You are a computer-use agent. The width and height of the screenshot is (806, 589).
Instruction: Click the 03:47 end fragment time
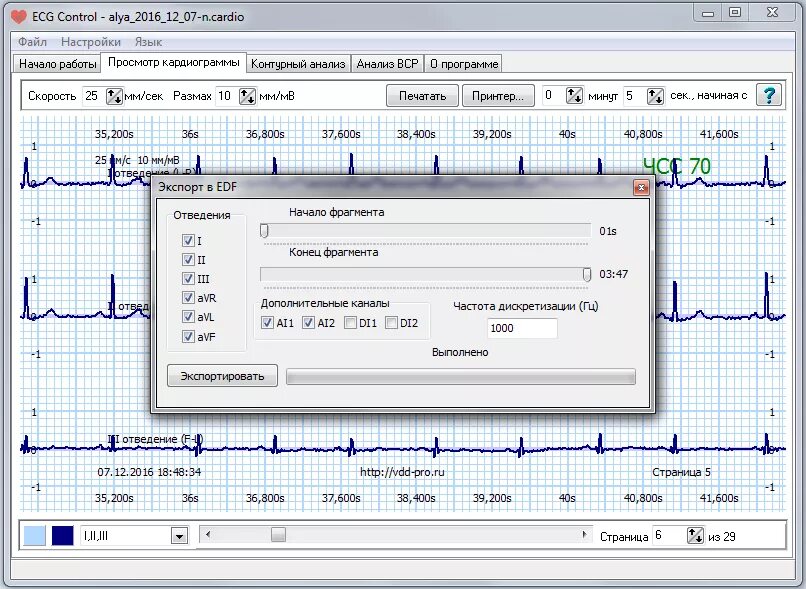(x=614, y=274)
